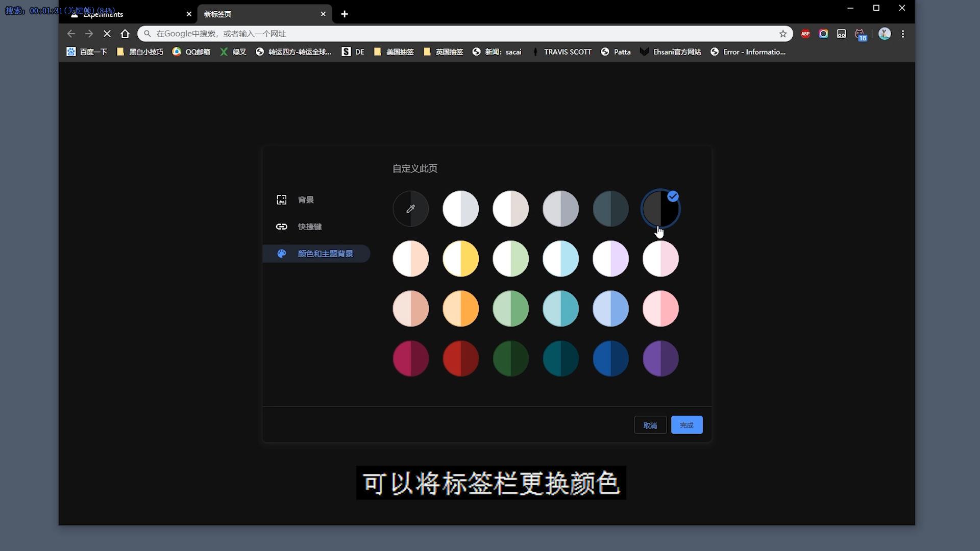Select the checked black theme swatch
The image size is (980, 551).
(660, 209)
